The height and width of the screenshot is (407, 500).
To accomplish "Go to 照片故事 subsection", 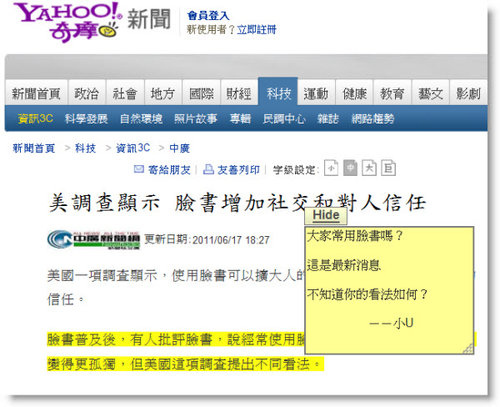I will pyautogui.click(x=196, y=118).
